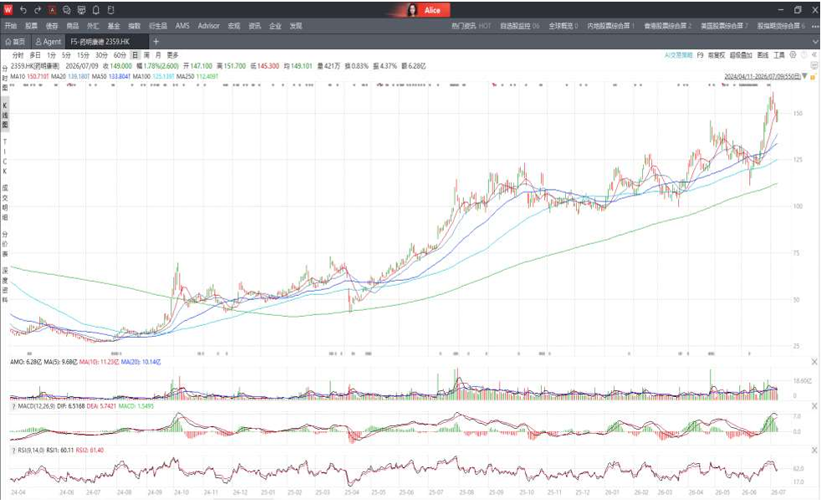Click the lock icon beside date range

coord(813,76)
